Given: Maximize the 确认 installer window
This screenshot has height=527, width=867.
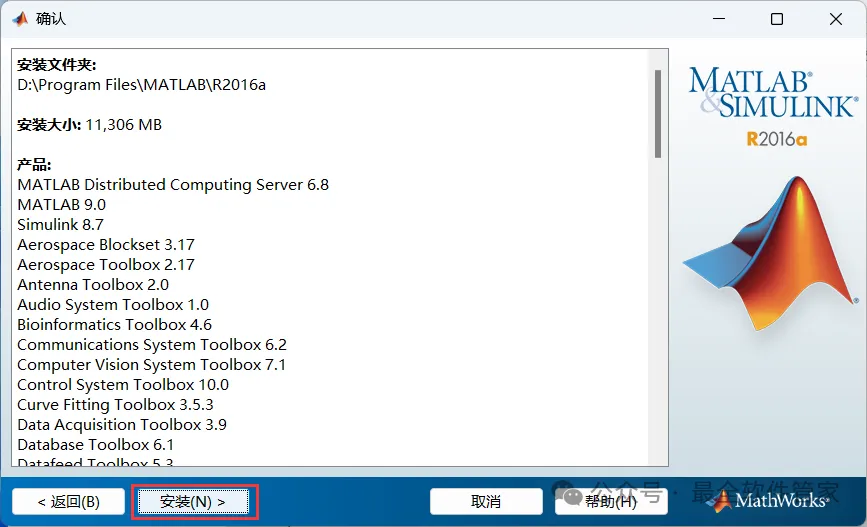Looking at the screenshot, I should (777, 19).
